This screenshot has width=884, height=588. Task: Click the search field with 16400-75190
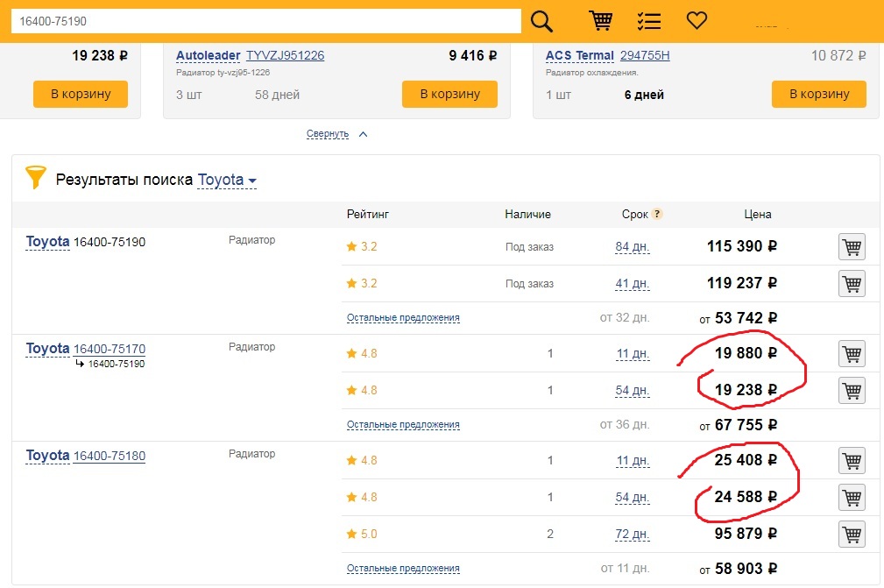(x=265, y=21)
